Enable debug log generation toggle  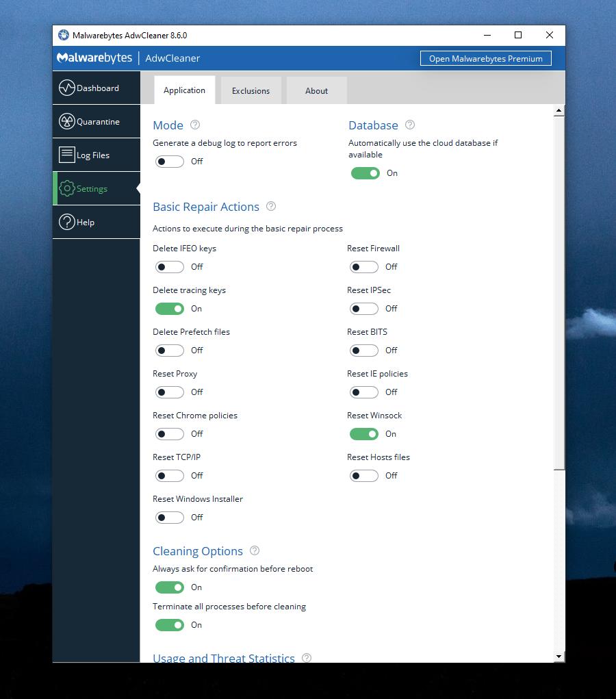coord(169,162)
